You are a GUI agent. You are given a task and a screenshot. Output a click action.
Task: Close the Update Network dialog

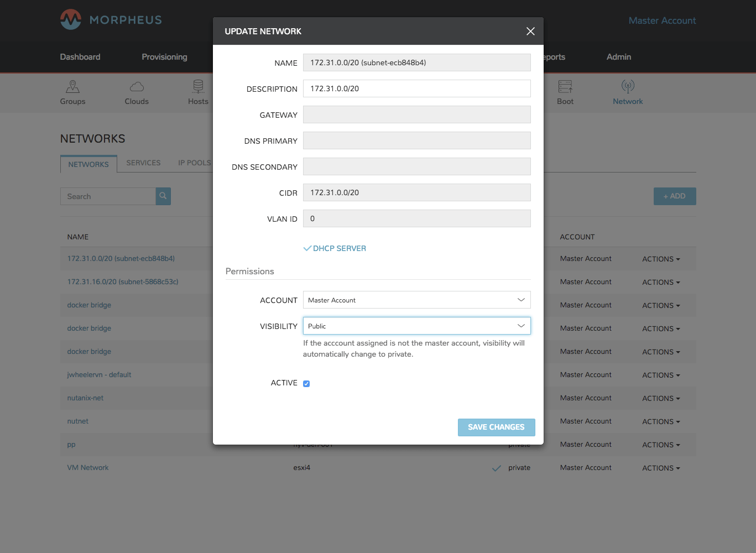click(530, 32)
